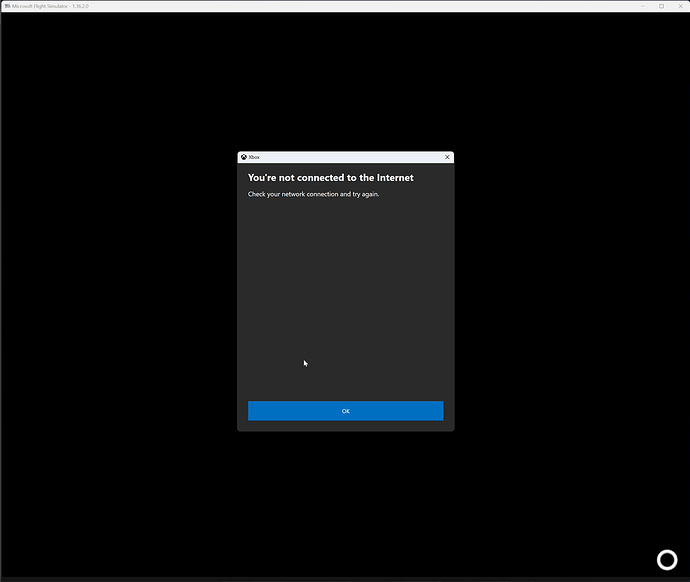Viewport: 690px width, 582px height.
Task: Click the Microsoft Flight Simulator title bar icon
Action: [7, 6]
